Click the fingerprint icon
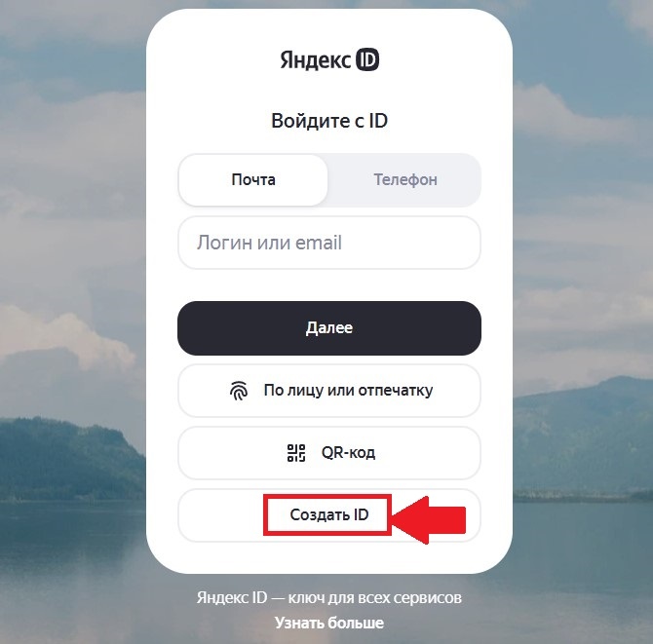The image size is (653, 644). point(239,391)
